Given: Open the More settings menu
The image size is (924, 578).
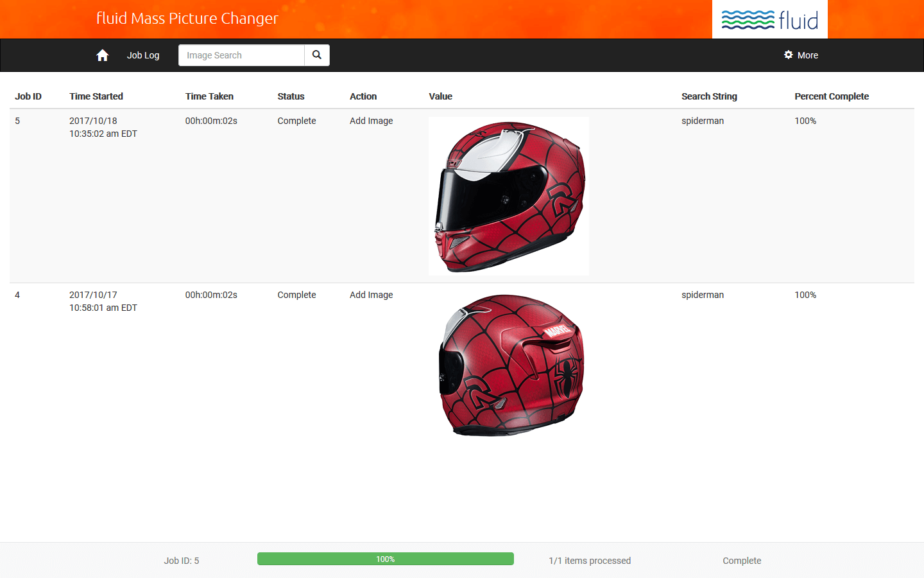Looking at the screenshot, I should (x=801, y=55).
